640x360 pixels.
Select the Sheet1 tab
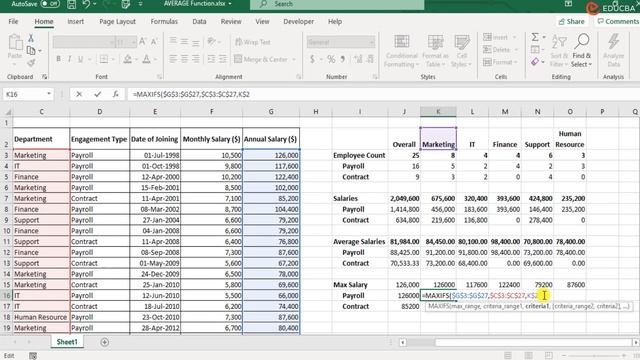(67, 342)
